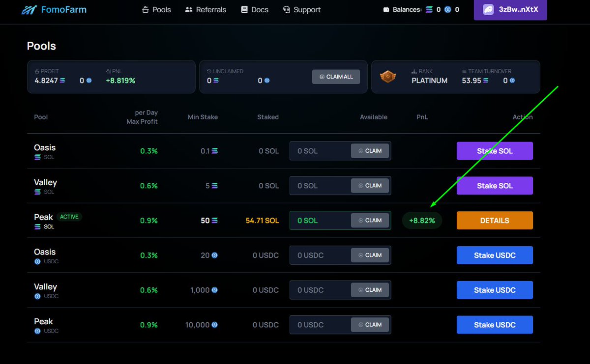Click CLAIM in Peak SOL row
Screen dimensions: 590x364
[370, 221]
